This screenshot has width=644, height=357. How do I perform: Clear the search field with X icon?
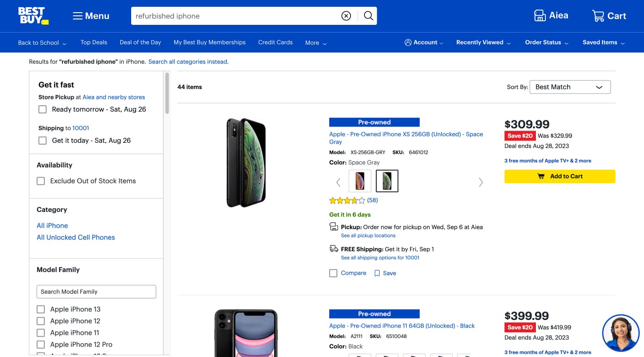(346, 16)
